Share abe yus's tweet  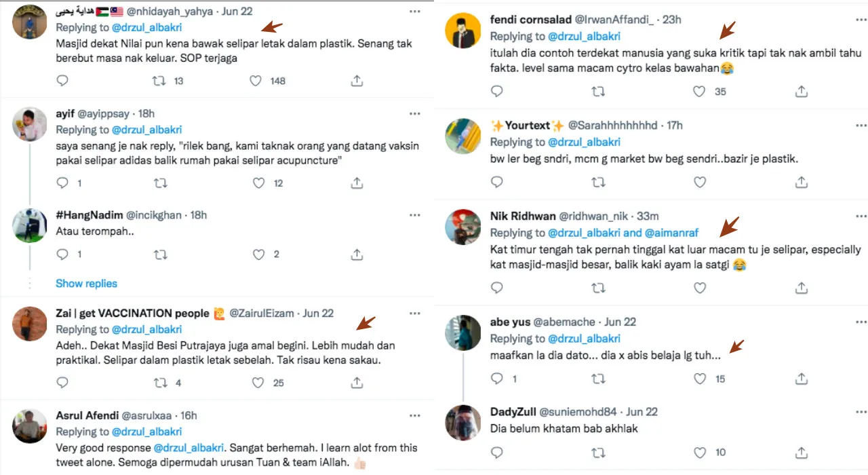(801, 379)
